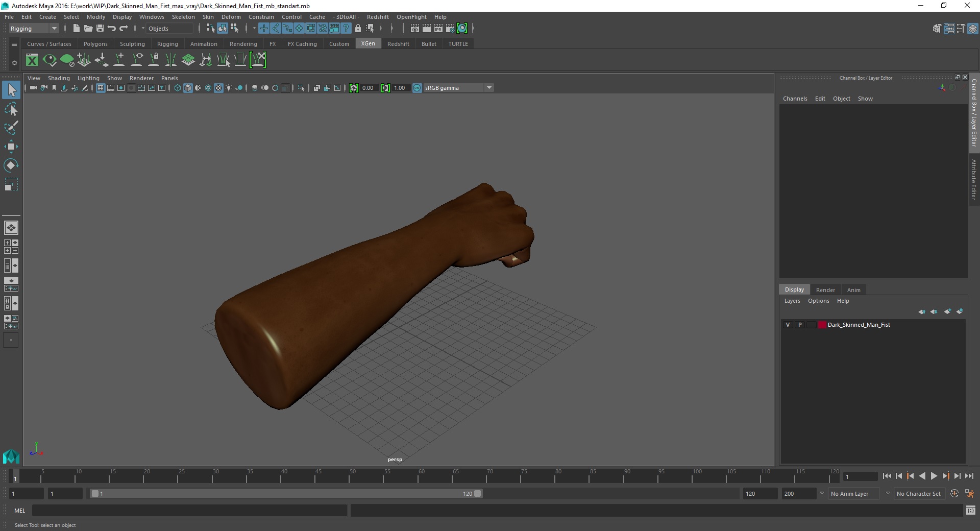Open a scene with folder icon
980x531 pixels.
(x=88, y=29)
